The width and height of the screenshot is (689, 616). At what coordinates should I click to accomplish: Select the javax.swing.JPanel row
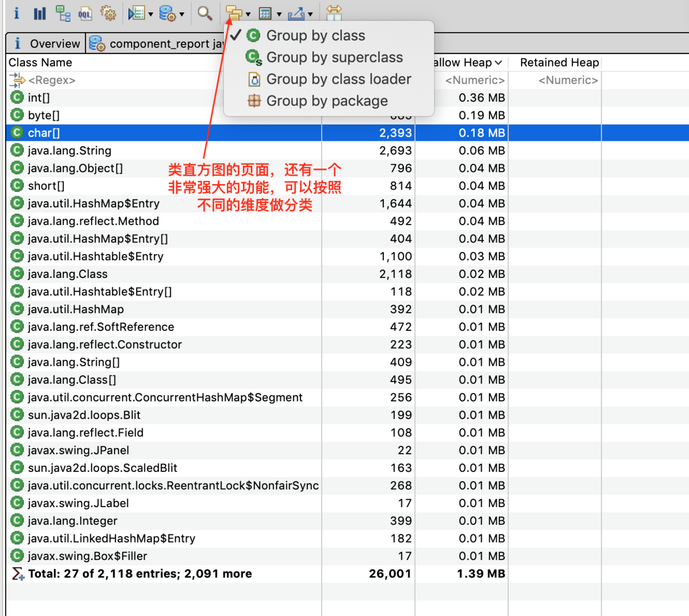click(x=348, y=450)
